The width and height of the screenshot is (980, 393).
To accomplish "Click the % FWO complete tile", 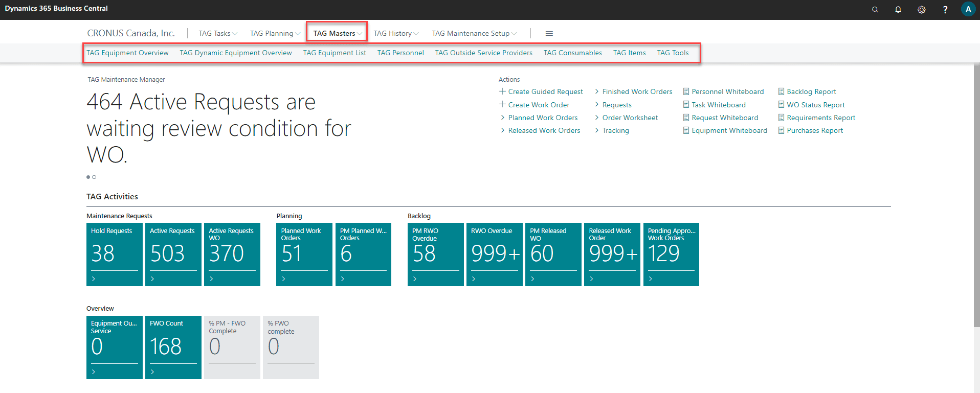I will coord(291,348).
